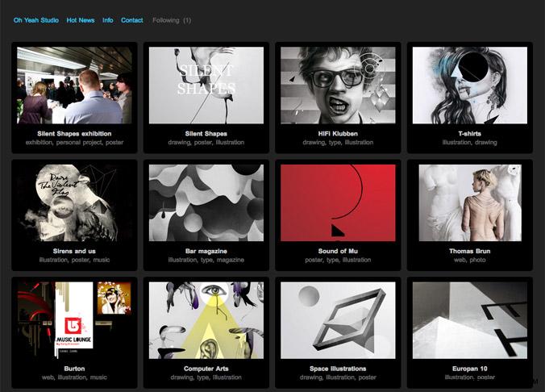The width and height of the screenshot is (545, 392).
Task: Open the HiFi Klubben glasses portrait thumbnail
Action: click(338, 85)
